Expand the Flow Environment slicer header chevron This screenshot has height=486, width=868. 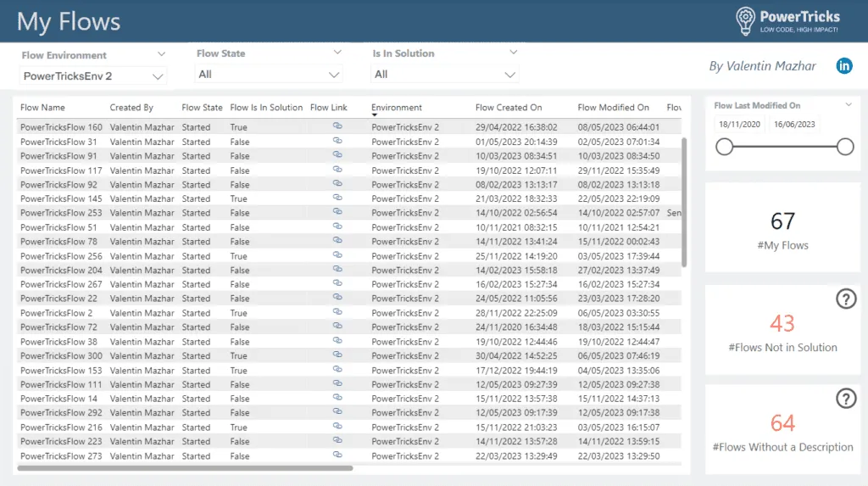(161, 54)
